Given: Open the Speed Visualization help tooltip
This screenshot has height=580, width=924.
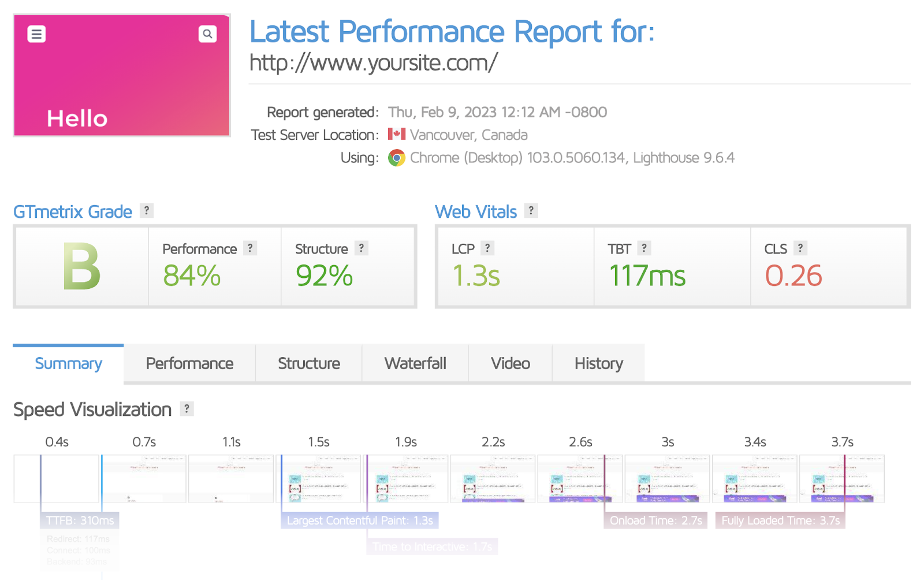Looking at the screenshot, I should [186, 409].
